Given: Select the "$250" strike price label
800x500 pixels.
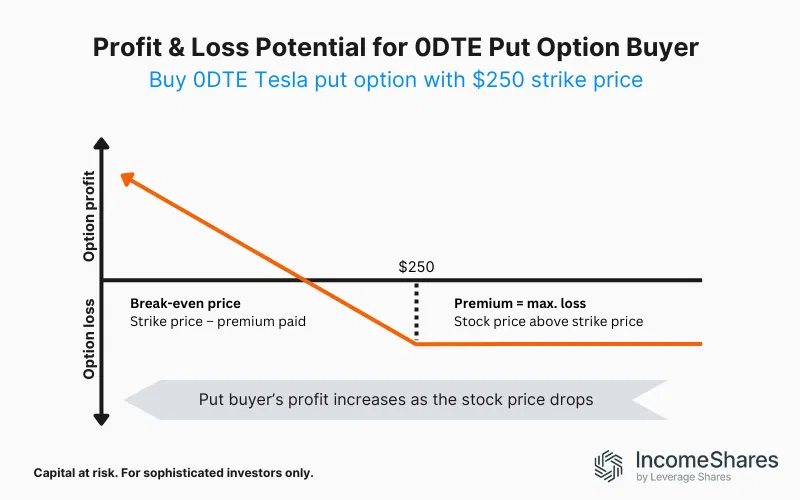Looking at the screenshot, I should click(x=416, y=267).
